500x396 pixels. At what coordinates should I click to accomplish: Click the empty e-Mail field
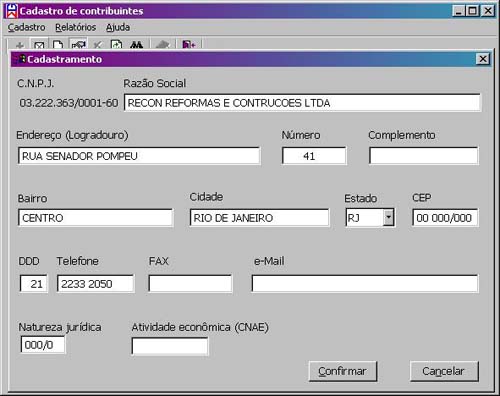click(x=365, y=284)
